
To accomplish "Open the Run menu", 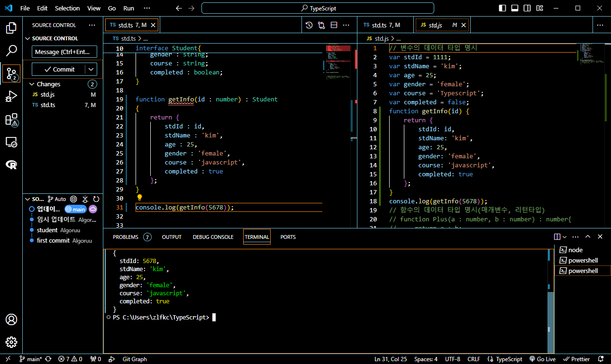I will click(128, 8).
